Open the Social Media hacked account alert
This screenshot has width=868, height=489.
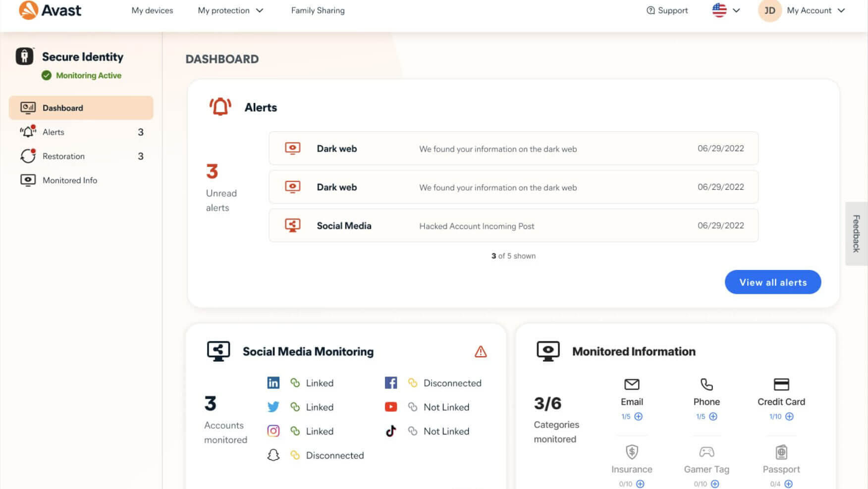[513, 225]
